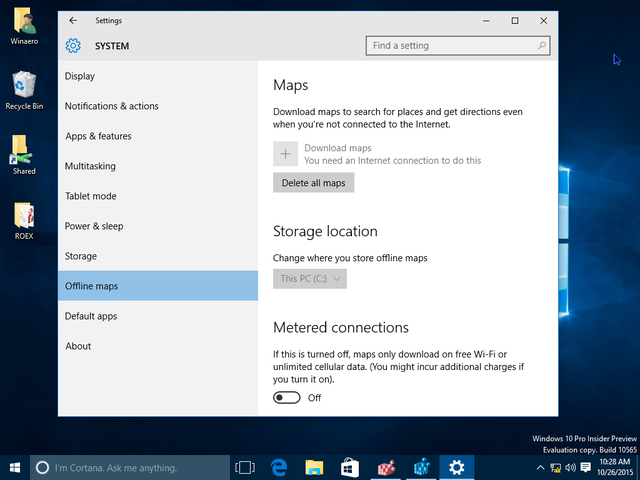Select Display in the sidebar
This screenshot has height=480, width=640.
click(158, 76)
